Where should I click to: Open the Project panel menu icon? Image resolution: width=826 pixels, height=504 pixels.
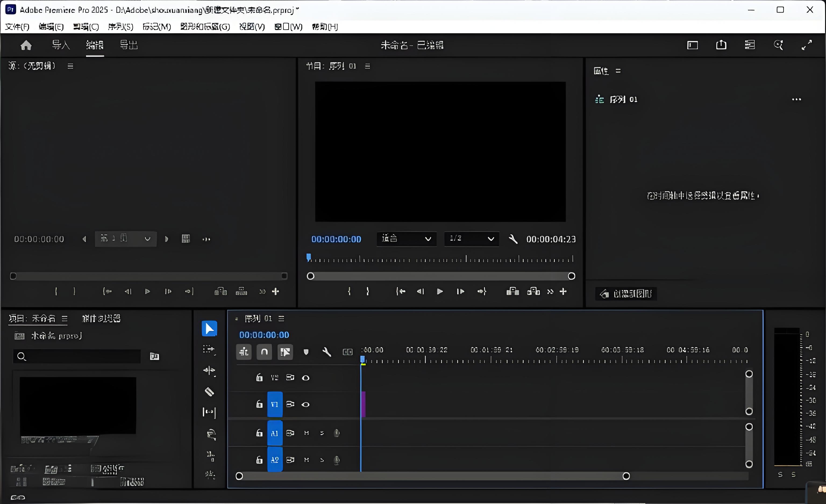pos(65,318)
